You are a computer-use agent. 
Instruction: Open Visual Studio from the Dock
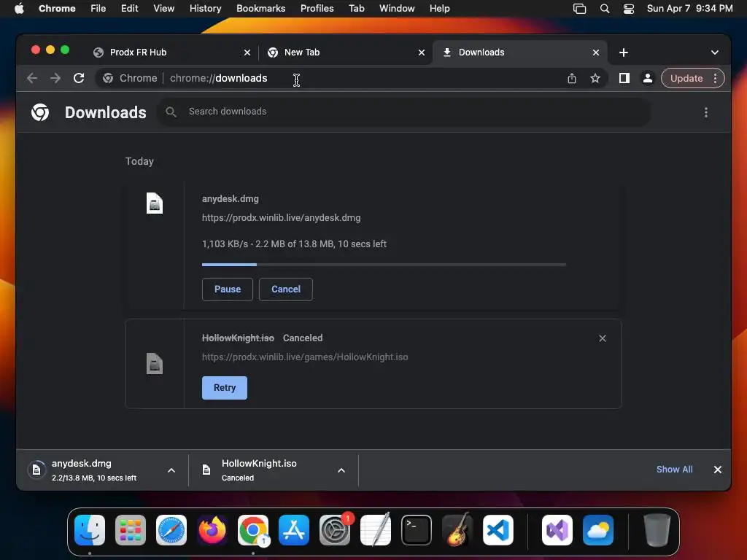(x=557, y=530)
